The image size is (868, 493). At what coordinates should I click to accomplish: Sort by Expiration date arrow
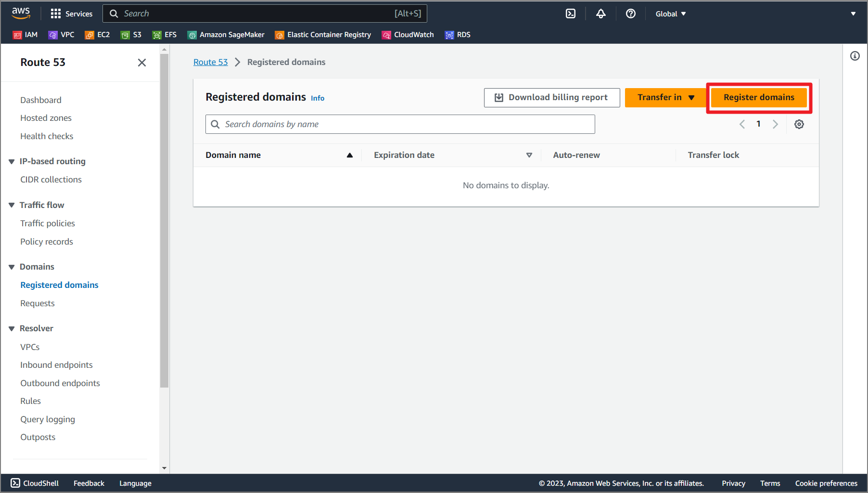click(529, 155)
